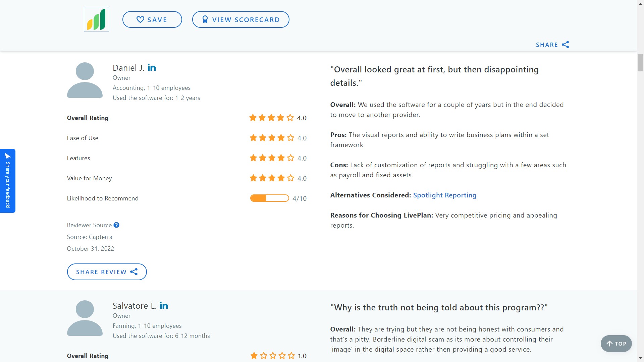The image size is (644, 362).
Task: Click the Reviewer Source help question icon
Action: click(x=116, y=225)
